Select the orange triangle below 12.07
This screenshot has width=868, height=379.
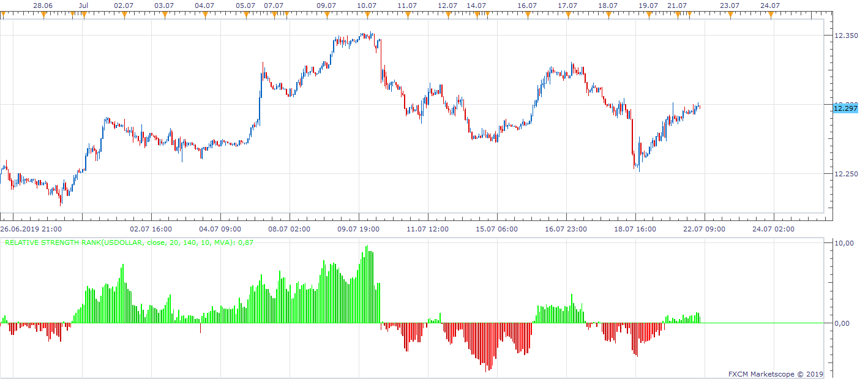[x=447, y=14]
